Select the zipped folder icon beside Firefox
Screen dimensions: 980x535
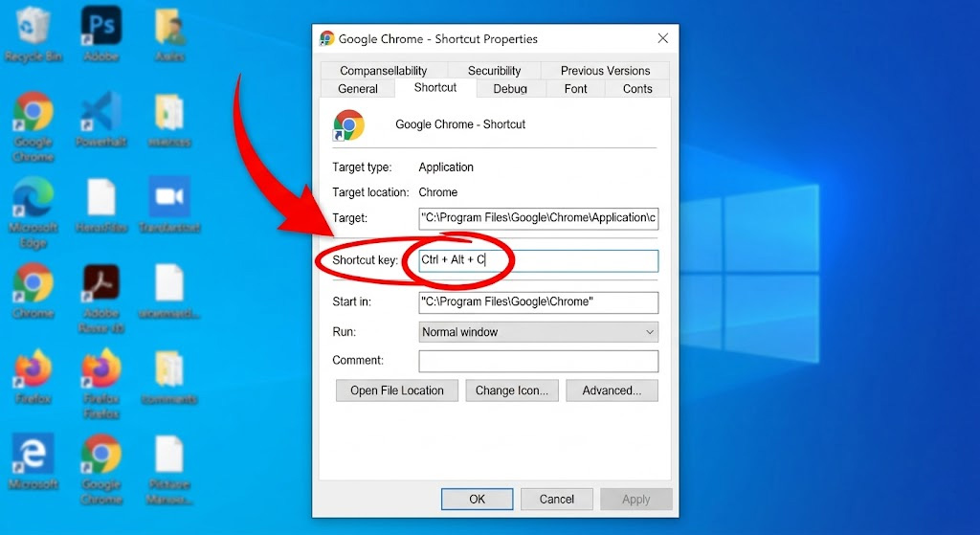point(169,368)
